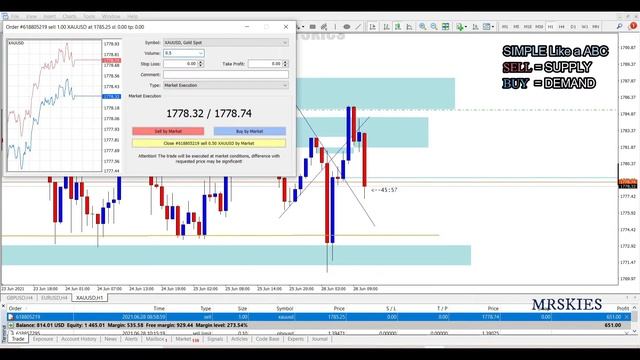
Task: Switch chart to M30 timeframe
Action: coord(539,27)
